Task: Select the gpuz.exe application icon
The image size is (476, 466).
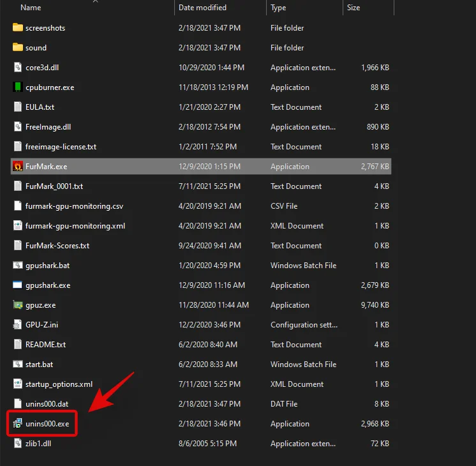Action: click(x=18, y=305)
